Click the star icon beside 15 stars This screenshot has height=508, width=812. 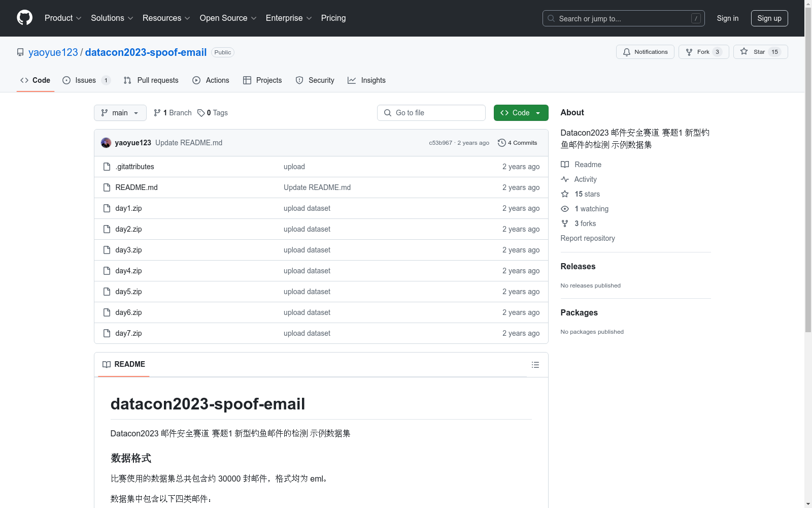pyautogui.click(x=565, y=194)
